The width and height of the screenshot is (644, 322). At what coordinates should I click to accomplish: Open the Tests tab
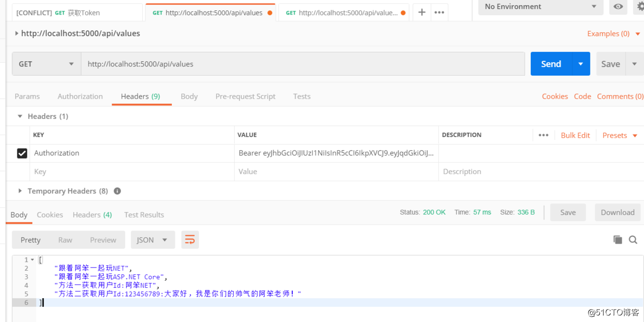[x=302, y=96]
